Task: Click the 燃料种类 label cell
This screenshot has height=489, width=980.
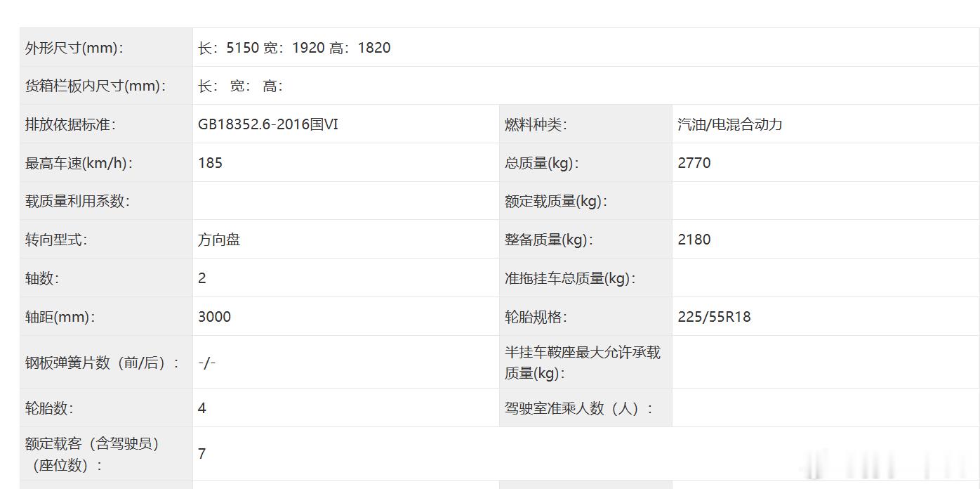Action: tap(585, 124)
